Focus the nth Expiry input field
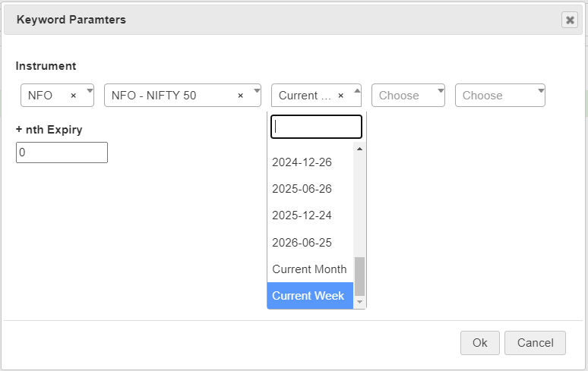588x371 pixels. tap(62, 152)
